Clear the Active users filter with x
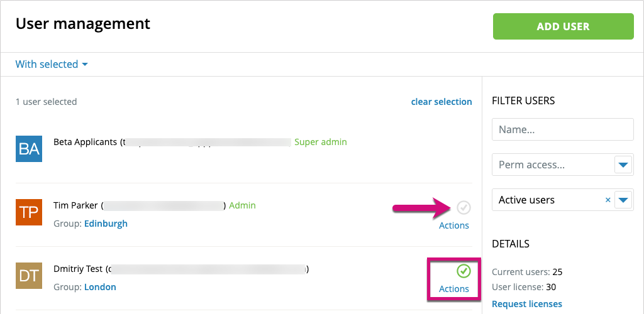Screen dimensions: 644x314 pos(608,200)
